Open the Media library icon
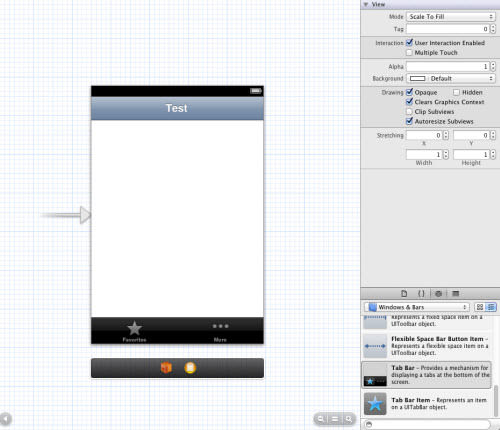500x430 pixels. (x=456, y=294)
